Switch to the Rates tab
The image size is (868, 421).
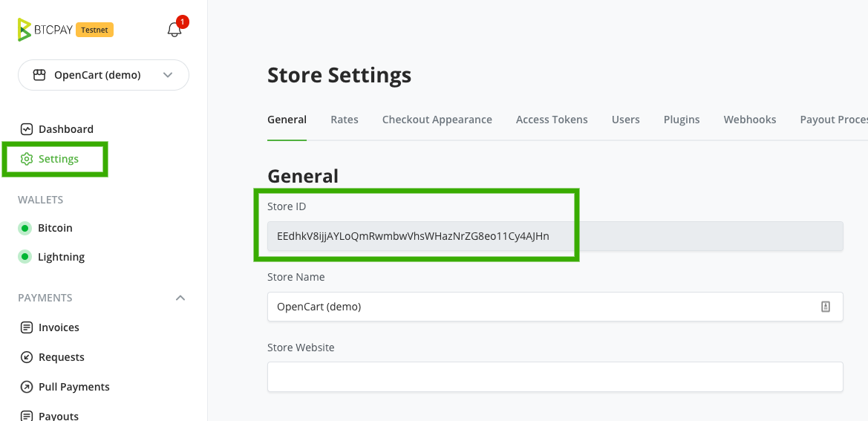(345, 120)
